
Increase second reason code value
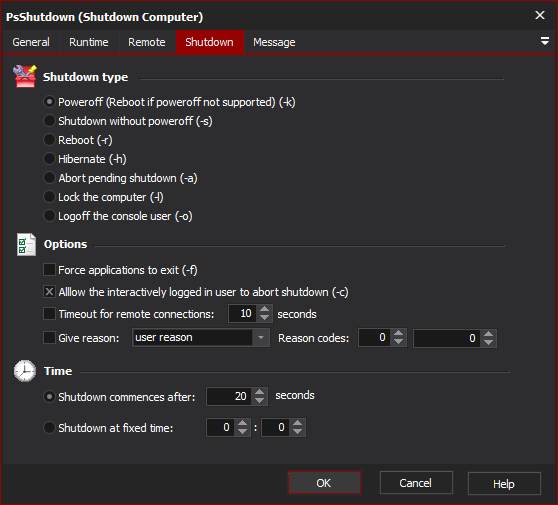[x=489, y=334]
